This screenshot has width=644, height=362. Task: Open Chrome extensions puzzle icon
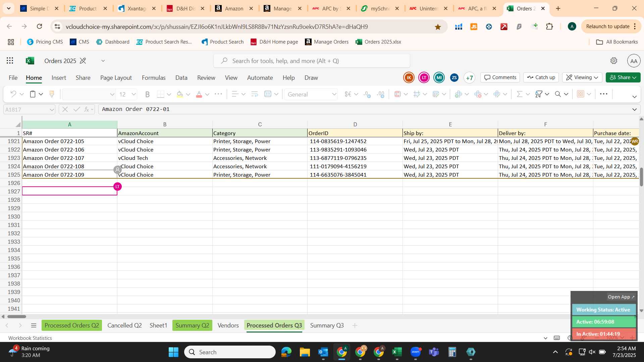pos(549,26)
